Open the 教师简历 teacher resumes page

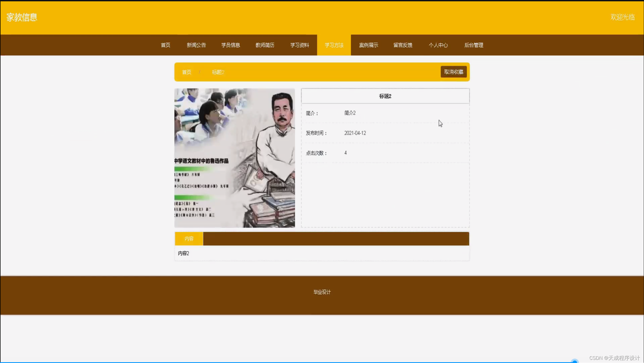pyautogui.click(x=265, y=45)
